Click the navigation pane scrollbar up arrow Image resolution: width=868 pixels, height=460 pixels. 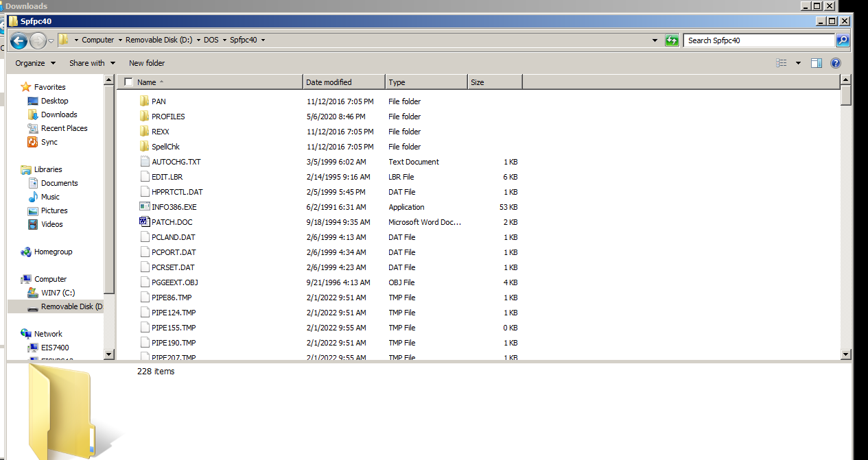[109, 80]
